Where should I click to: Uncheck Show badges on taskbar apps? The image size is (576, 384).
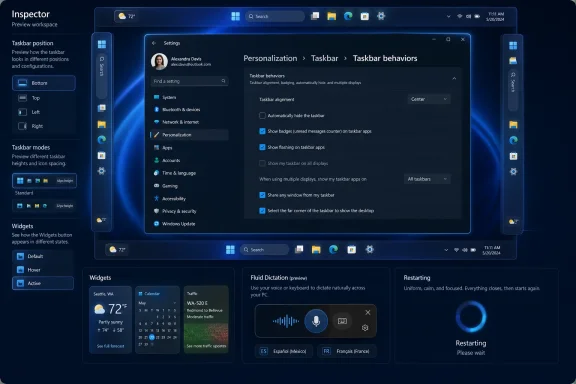[262, 131]
